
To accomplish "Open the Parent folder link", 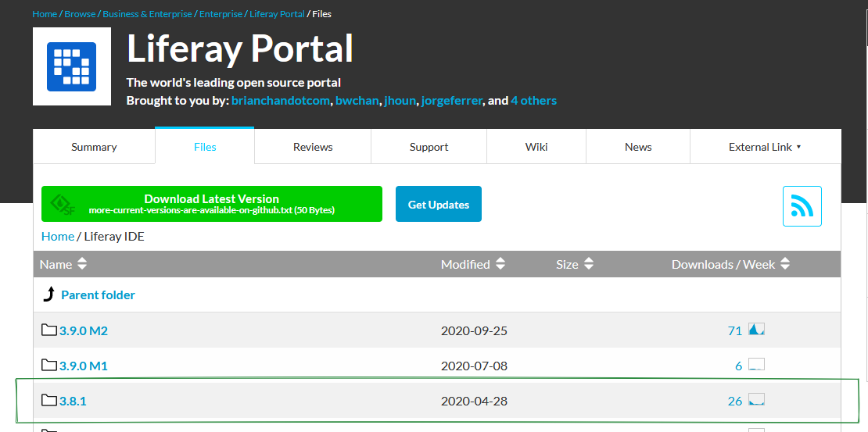I will tap(98, 295).
